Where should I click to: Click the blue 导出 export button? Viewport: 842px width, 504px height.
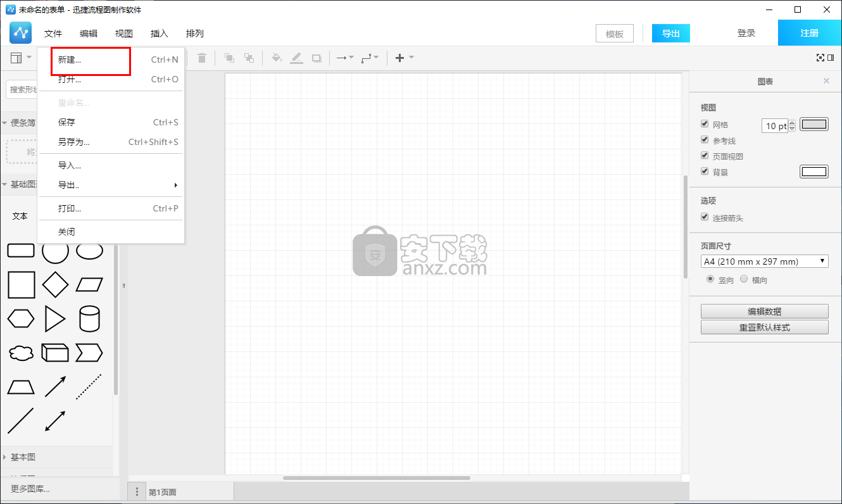pyautogui.click(x=671, y=34)
